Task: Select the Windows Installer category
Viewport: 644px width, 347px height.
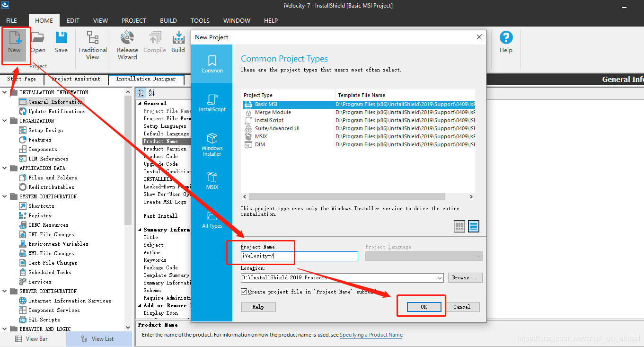Action: (212, 144)
